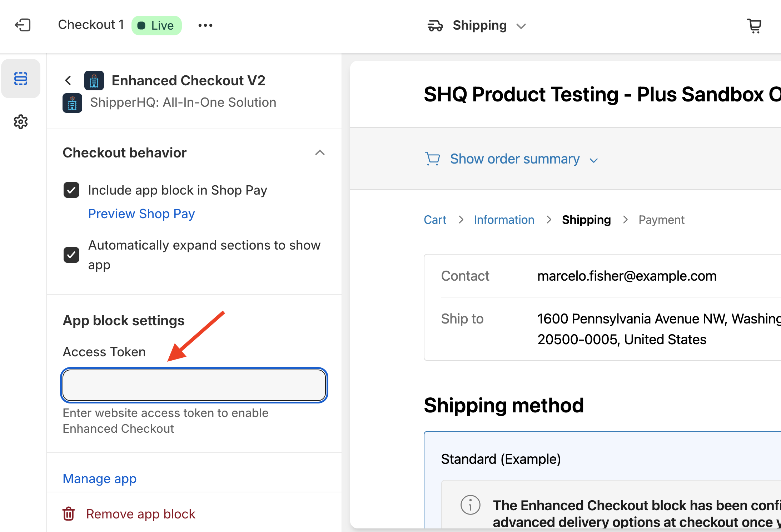Screen dimensions: 781x532
Task: Open the three-dot more actions menu
Action: click(205, 25)
